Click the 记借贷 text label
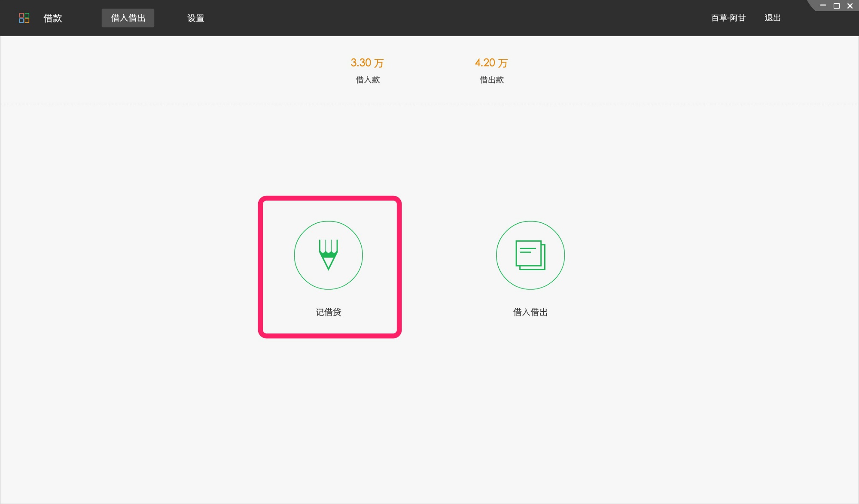 coord(329,312)
